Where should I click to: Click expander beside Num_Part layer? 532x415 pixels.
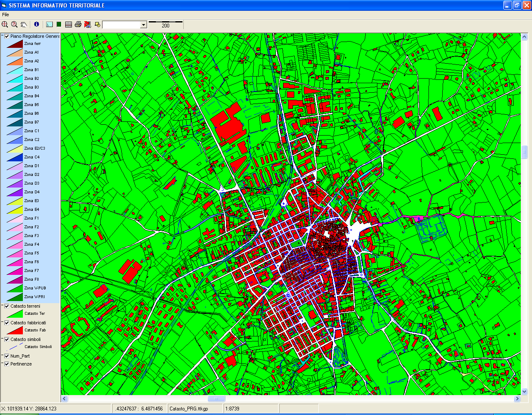2,356
